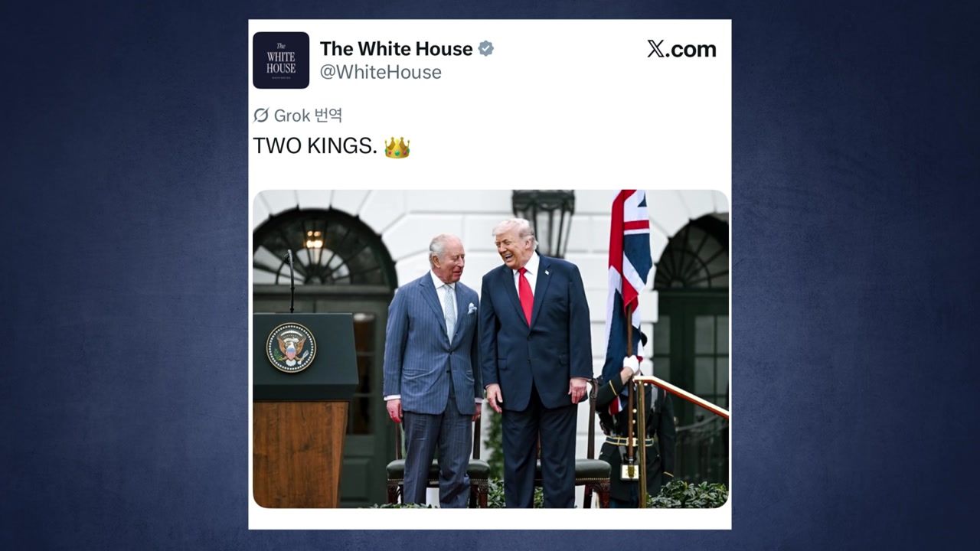Click the microphone above the podium
The image size is (980, 551).
[x=290, y=281]
